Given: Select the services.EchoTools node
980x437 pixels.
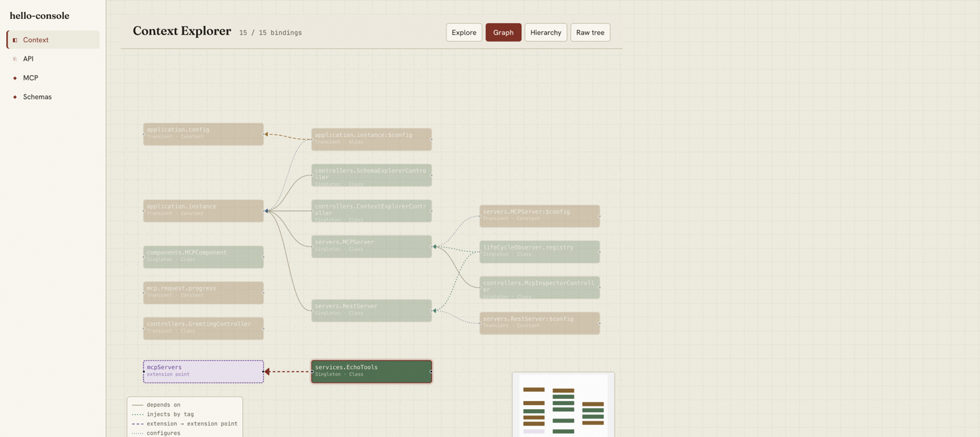Looking at the screenshot, I should (372, 372).
